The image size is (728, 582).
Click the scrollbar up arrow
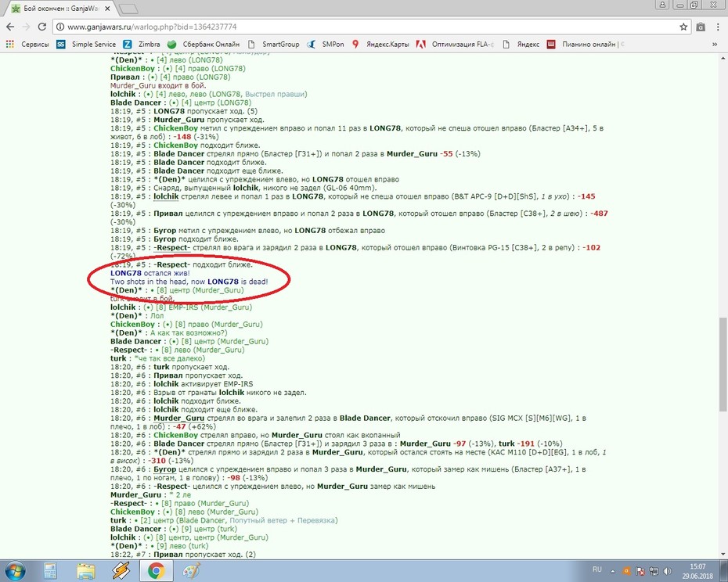[x=723, y=59]
